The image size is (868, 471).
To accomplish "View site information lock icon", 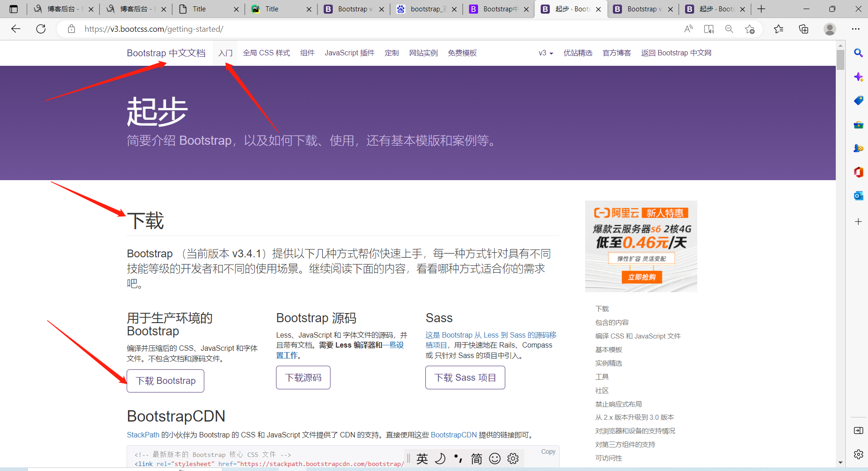I will (71, 29).
